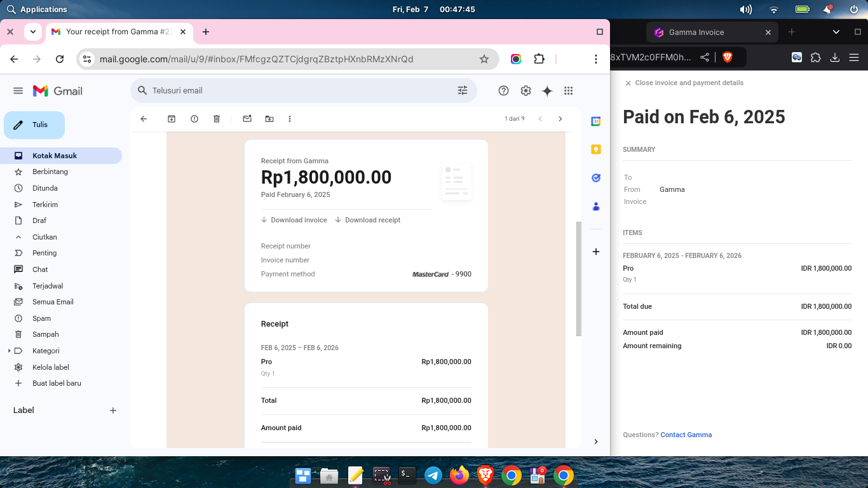Bookmark this page with the star icon

pos(484,59)
